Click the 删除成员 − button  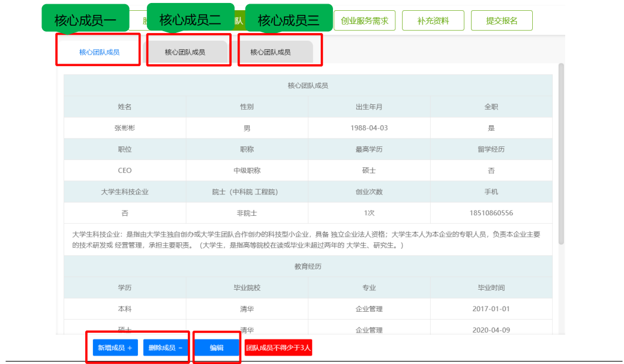tap(166, 348)
